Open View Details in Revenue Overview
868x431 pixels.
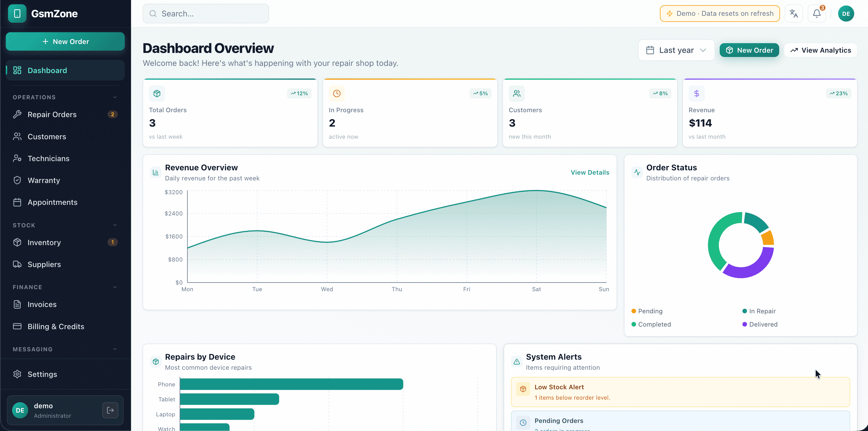[590, 172]
